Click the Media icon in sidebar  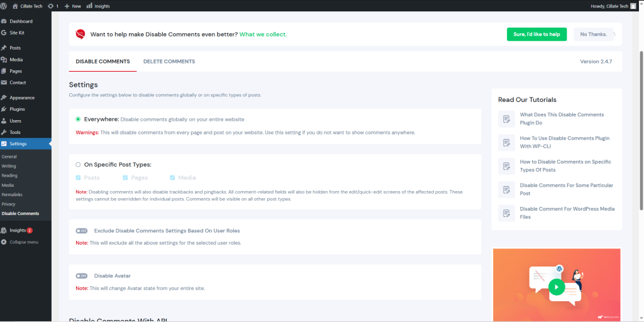(4, 60)
